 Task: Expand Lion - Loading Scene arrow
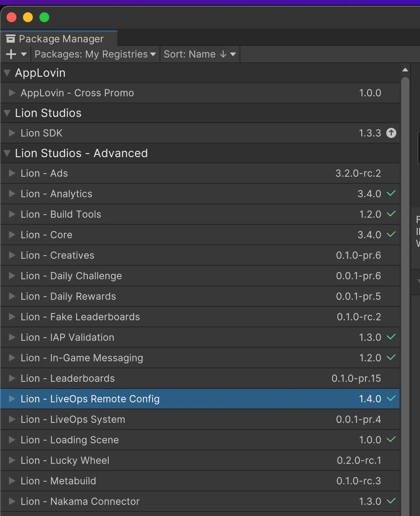(x=12, y=440)
